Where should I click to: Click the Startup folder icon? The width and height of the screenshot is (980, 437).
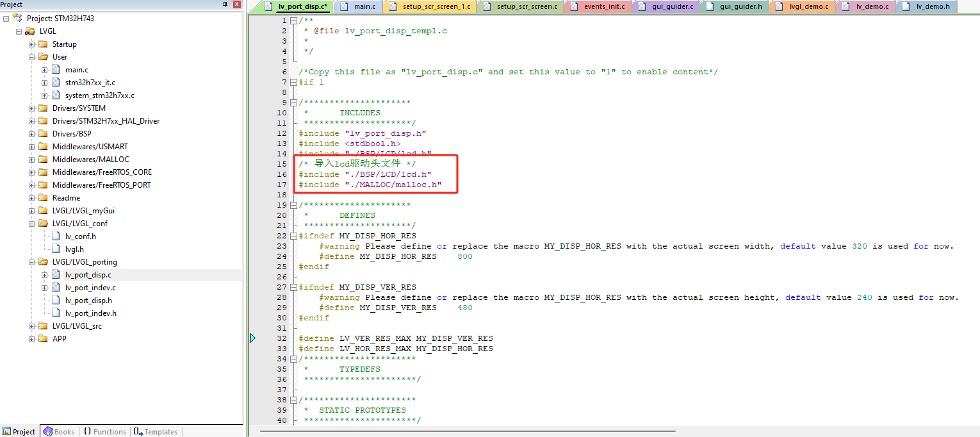click(43, 44)
